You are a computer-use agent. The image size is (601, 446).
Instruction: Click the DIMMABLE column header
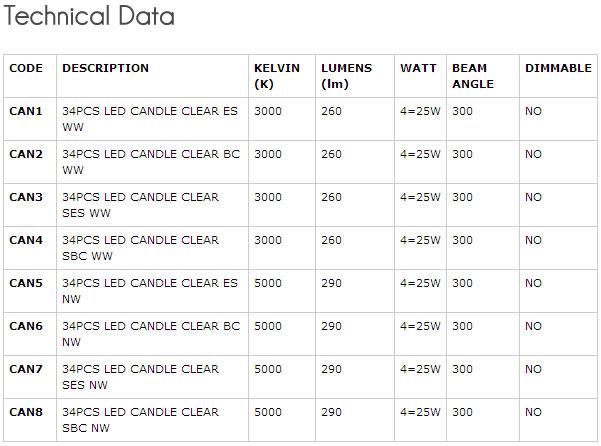[558, 68]
